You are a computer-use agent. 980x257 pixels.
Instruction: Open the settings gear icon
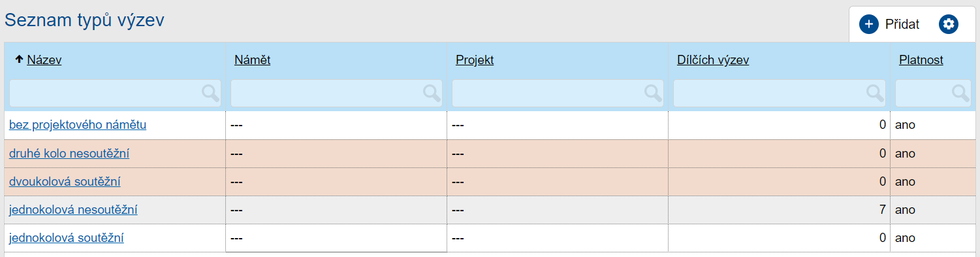coord(949,24)
